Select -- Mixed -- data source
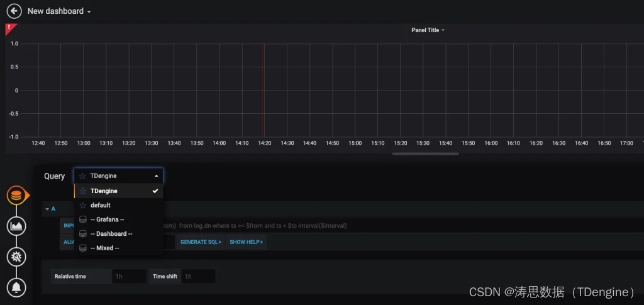This screenshot has width=644, height=305. tap(119, 248)
